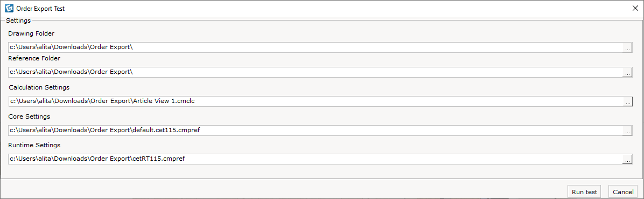Select the Calculation Settings label
The width and height of the screenshot is (644, 199).
pos(39,87)
